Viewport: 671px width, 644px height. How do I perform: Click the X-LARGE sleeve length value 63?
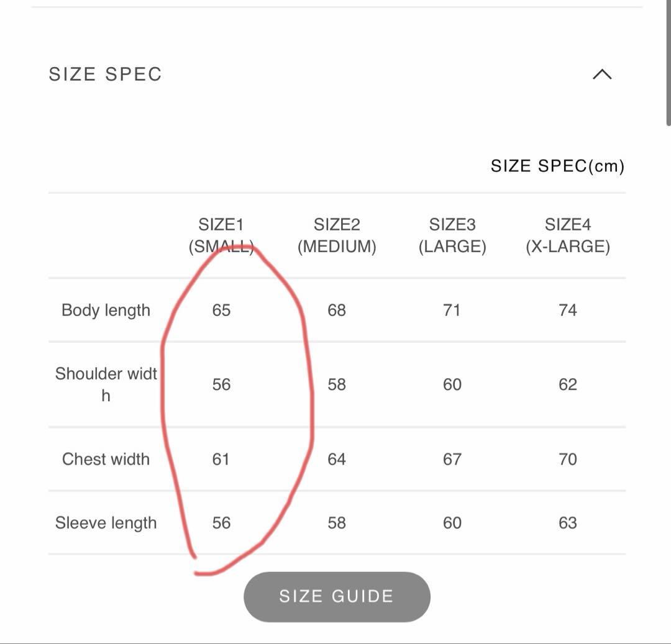point(568,523)
